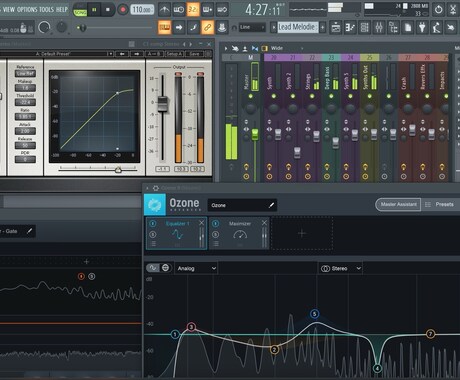Click the Threshold value field in C1
460x380 pixels.
pos(25,102)
